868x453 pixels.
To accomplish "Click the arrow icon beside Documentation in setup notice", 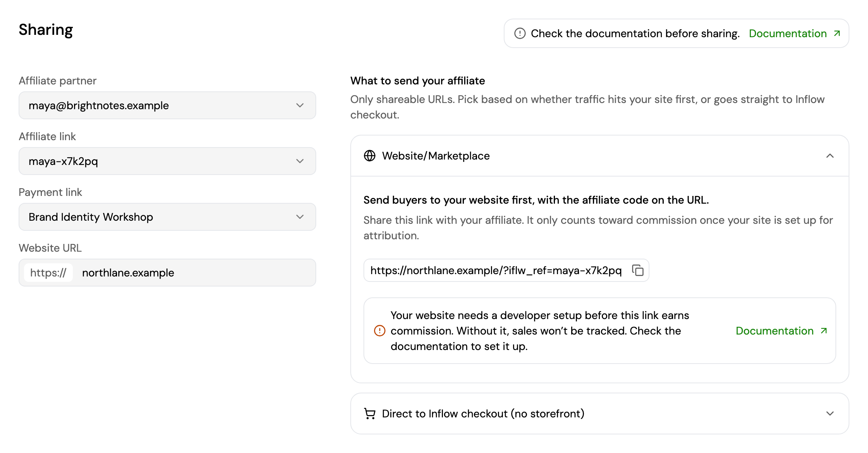I will click(x=824, y=331).
